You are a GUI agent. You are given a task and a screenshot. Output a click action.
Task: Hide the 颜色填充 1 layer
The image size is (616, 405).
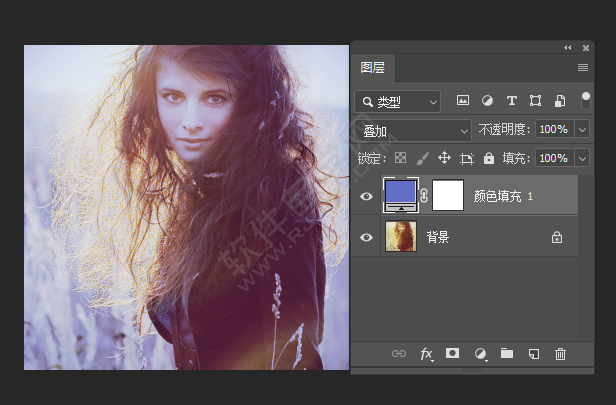pyautogui.click(x=366, y=197)
